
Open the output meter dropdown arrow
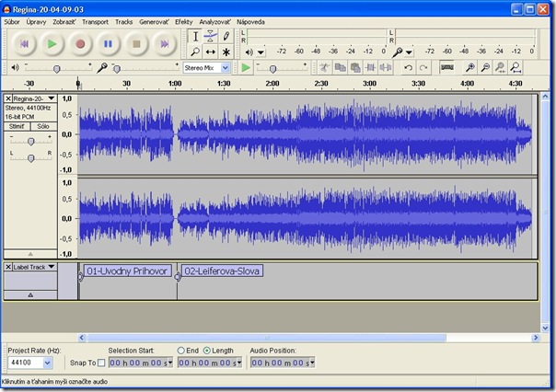261,52
